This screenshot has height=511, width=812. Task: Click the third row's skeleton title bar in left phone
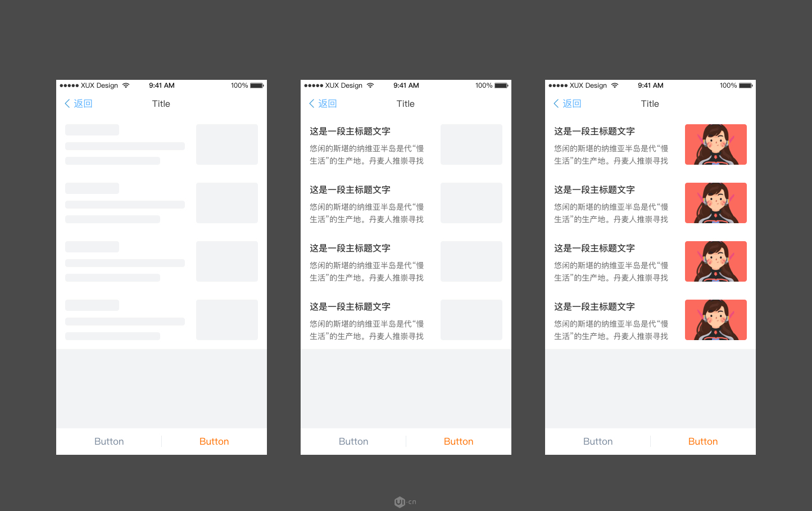(92, 247)
